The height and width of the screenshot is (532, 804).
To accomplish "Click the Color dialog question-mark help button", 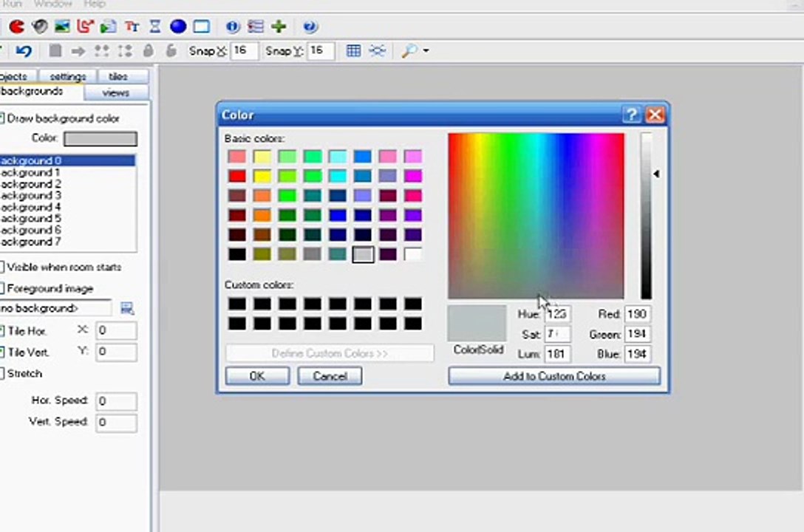I will click(632, 115).
